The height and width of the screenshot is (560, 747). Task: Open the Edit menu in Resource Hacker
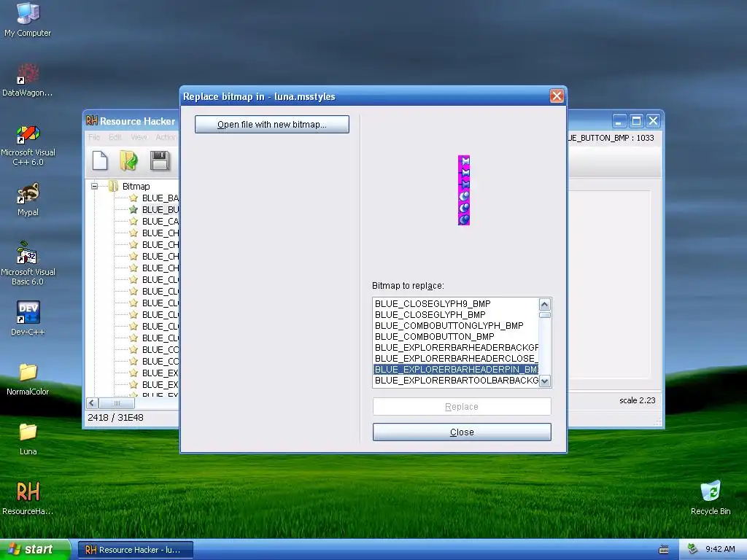115,137
